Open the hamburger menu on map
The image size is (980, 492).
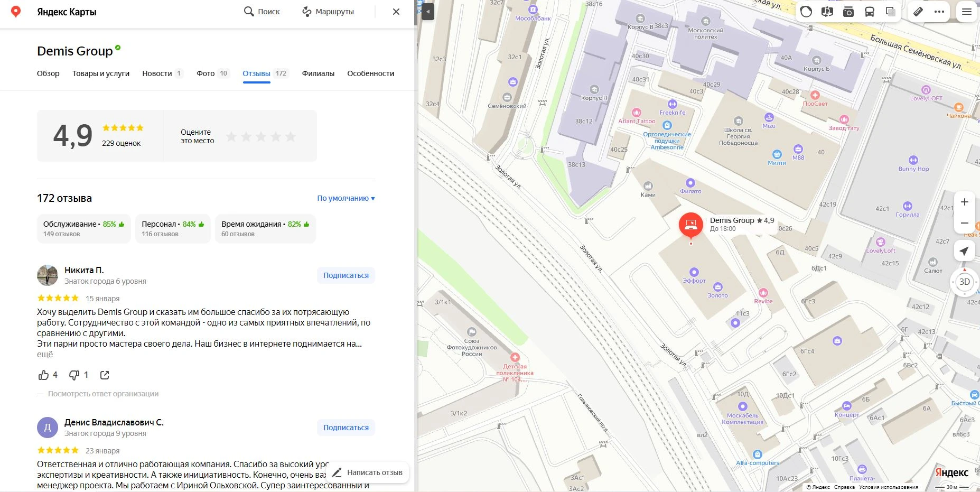coord(967,12)
